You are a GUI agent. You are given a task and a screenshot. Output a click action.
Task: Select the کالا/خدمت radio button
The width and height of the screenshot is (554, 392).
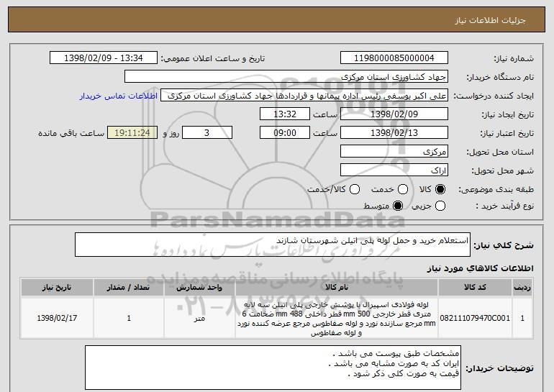coord(355,189)
